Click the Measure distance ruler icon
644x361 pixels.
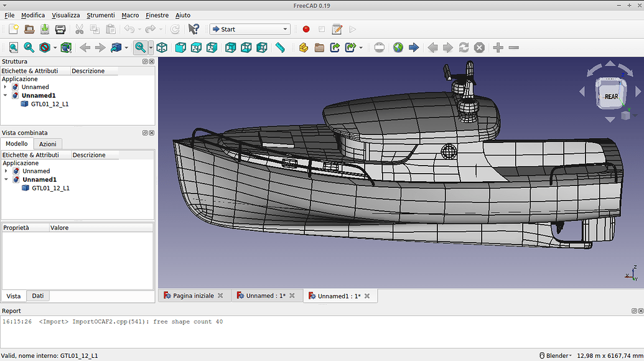pyautogui.click(x=280, y=48)
